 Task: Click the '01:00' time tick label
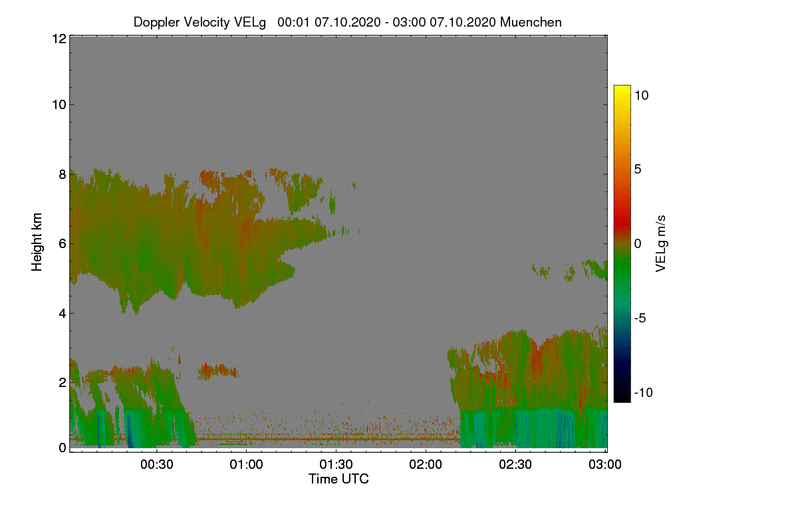point(247,465)
